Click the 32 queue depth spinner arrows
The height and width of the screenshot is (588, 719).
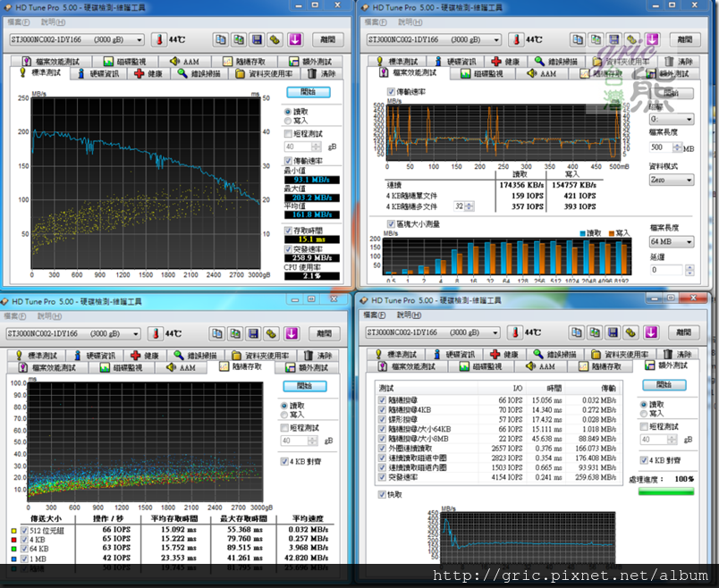[469, 206]
